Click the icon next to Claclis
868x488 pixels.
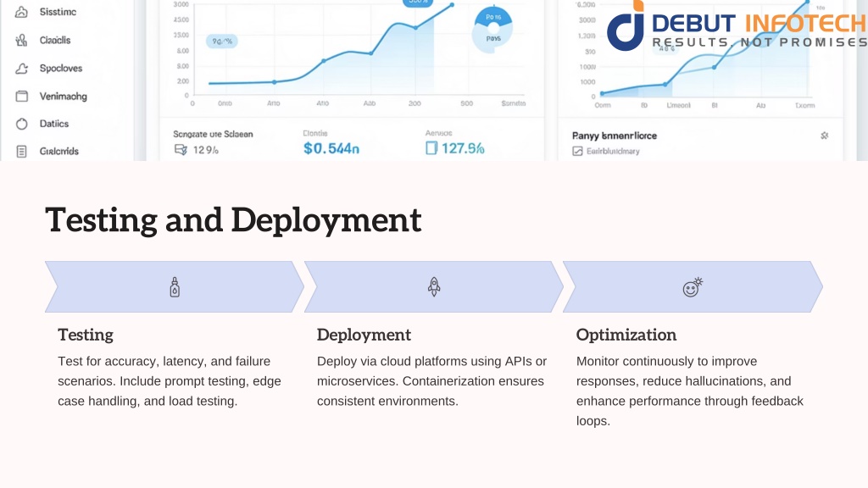tap(22, 40)
